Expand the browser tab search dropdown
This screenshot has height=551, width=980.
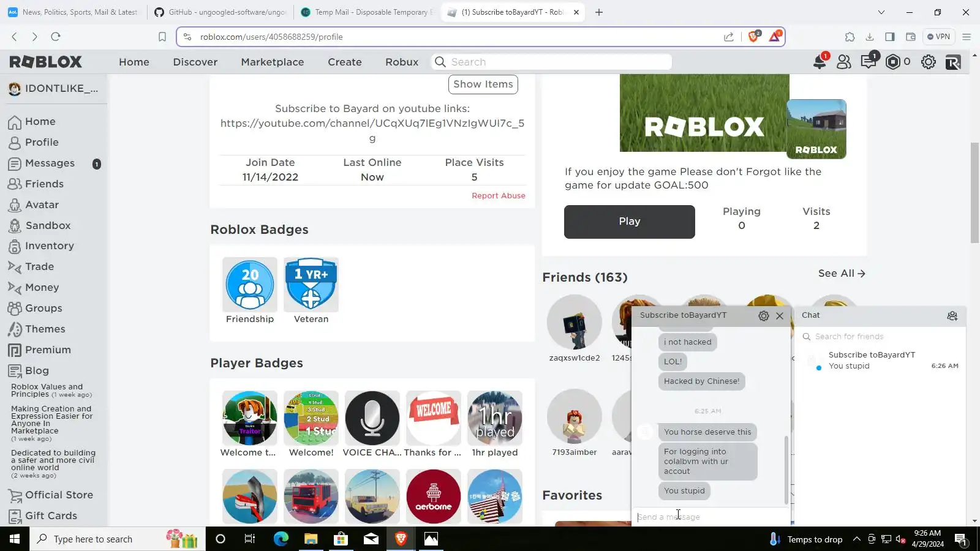[x=881, y=12]
